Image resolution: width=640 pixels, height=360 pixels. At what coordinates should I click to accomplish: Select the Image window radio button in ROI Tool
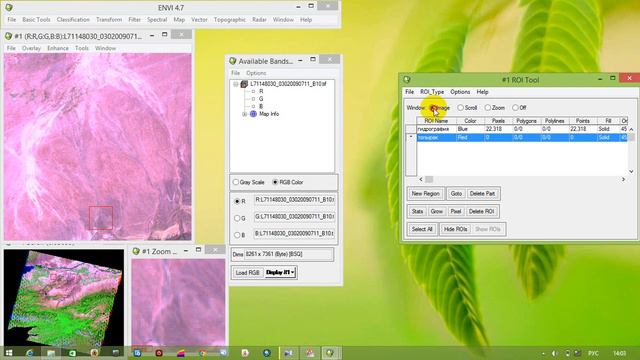pyautogui.click(x=433, y=108)
